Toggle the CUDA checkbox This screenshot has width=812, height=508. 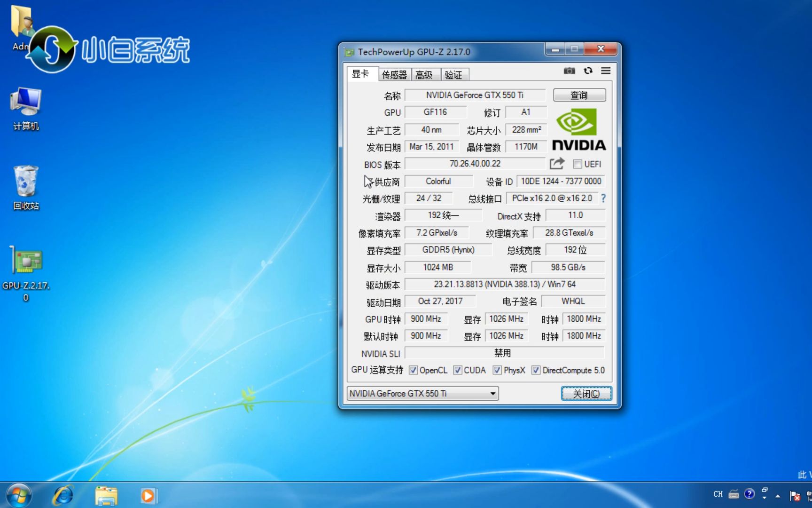click(458, 370)
